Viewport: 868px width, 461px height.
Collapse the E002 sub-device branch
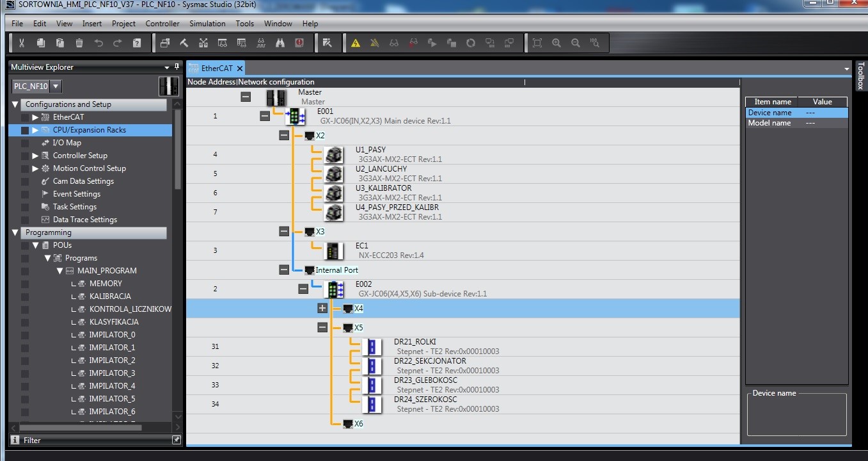click(x=303, y=289)
